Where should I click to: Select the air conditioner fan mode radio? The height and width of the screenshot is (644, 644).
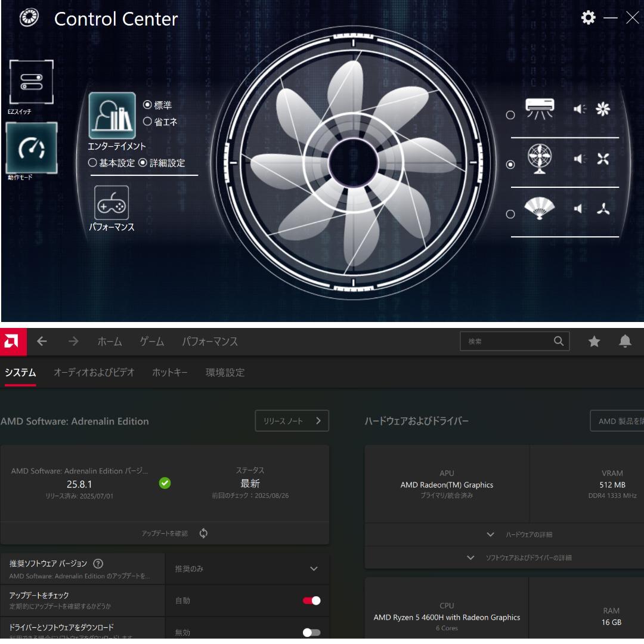coord(510,115)
